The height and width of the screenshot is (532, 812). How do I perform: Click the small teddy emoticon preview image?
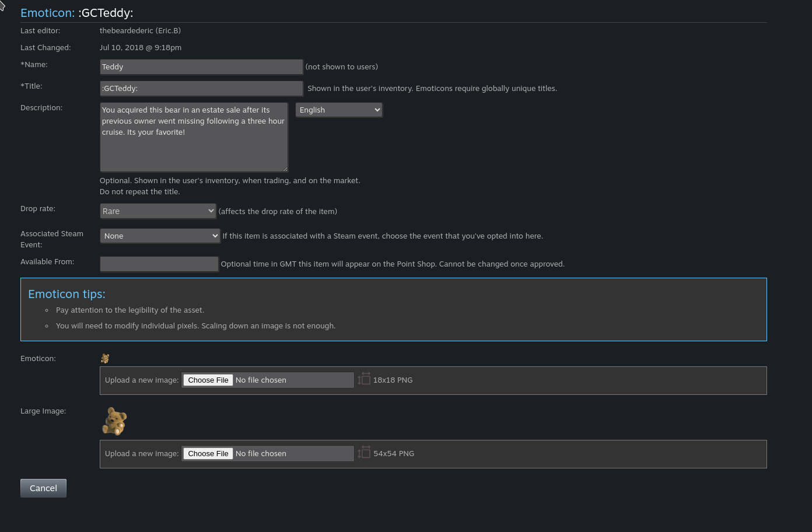(x=105, y=358)
